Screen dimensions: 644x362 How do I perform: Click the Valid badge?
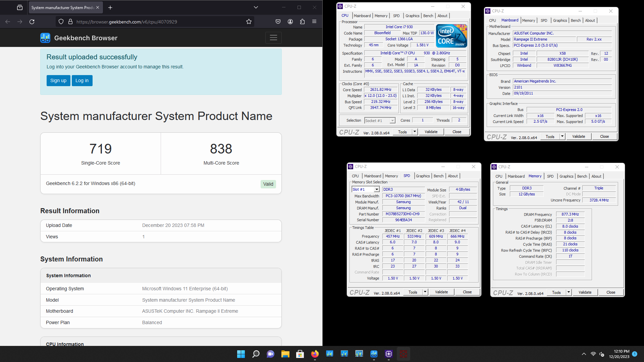point(268,184)
